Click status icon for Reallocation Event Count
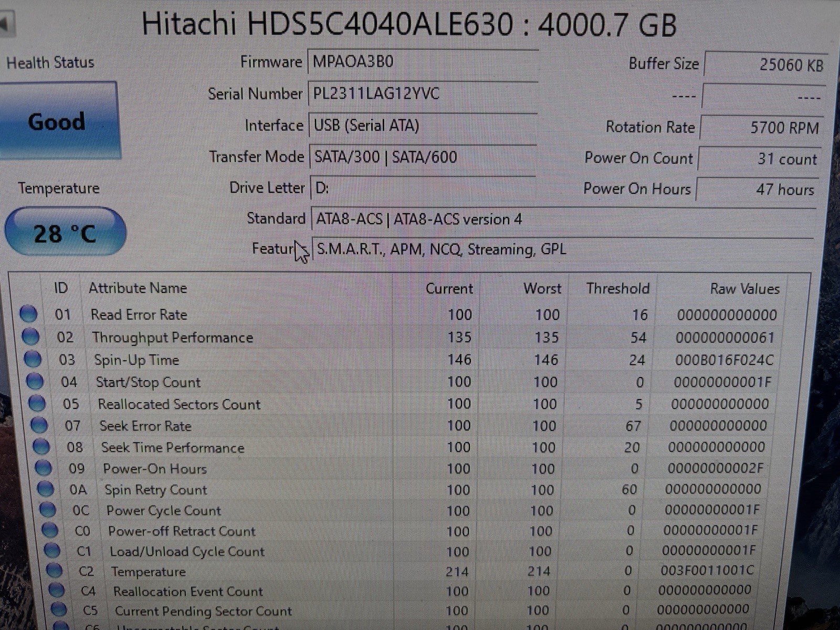This screenshot has height=630, width=840. (x=56, y=590)
